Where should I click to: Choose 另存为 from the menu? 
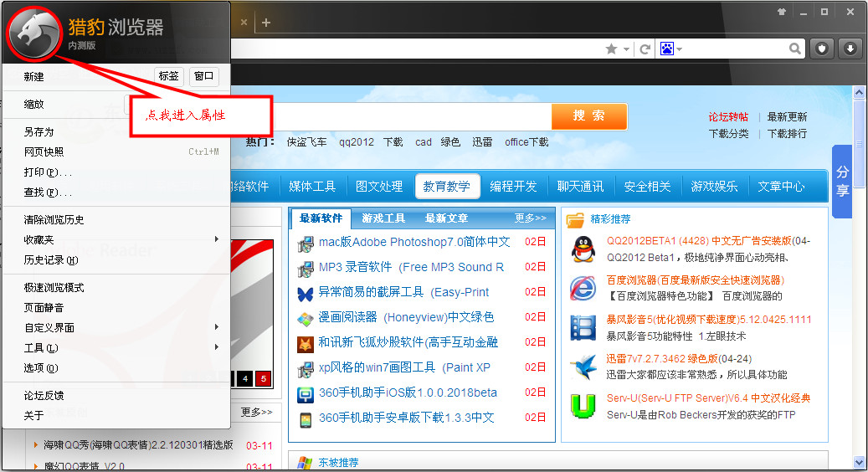pyautogui.click(x=116, y=131)
